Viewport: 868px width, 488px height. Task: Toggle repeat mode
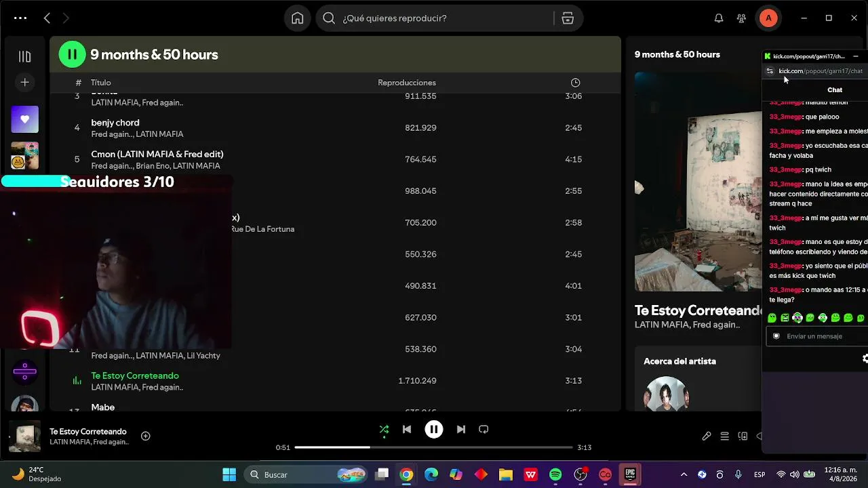pos(484,429)
